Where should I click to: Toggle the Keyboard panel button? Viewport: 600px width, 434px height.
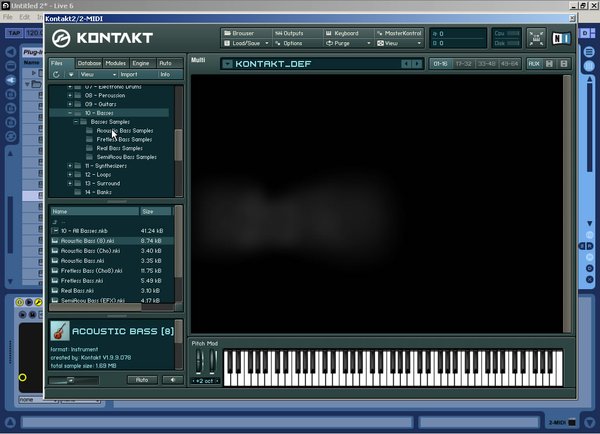tap(348, 33)
